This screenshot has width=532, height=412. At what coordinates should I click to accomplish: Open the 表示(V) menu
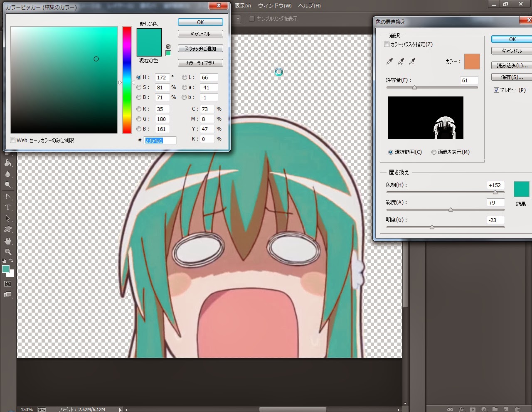click(243, 6)
